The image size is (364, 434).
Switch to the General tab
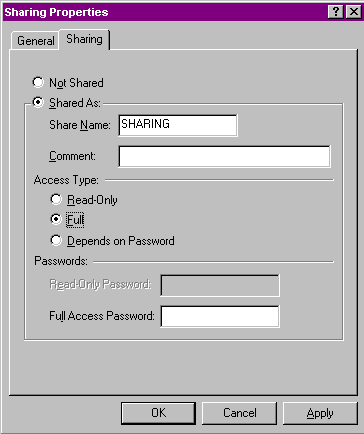(x=36, y=41)
